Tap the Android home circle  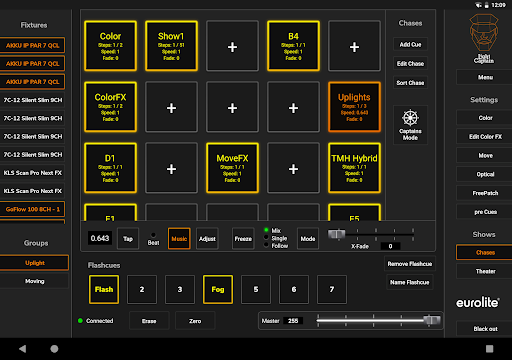pos(54,349)
